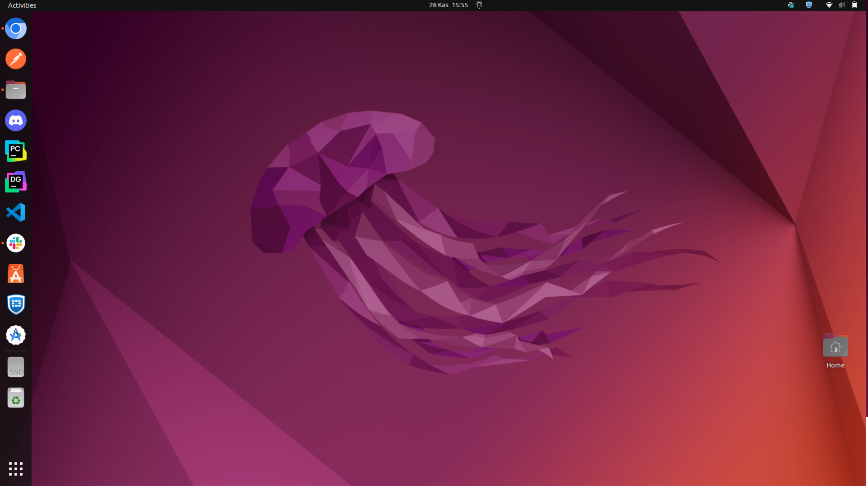
Task: Open Ubuntu Software from the dock
Action: pyautogui.click(x=16, y=274)
